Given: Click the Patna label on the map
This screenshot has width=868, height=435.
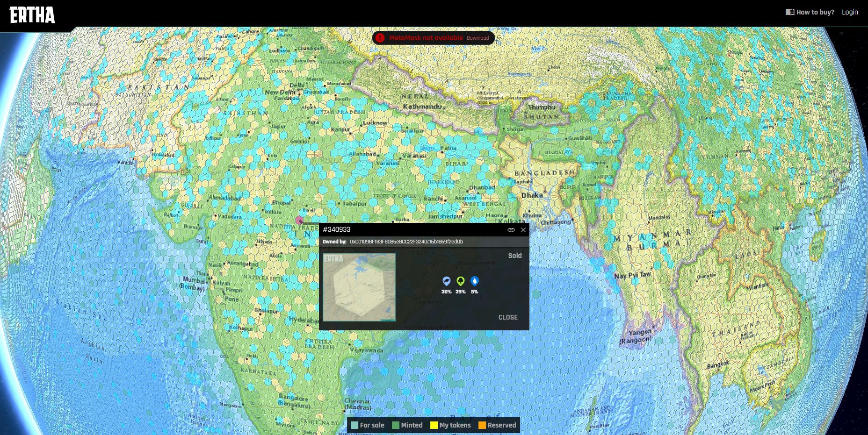Looking at the screenshot, I should tap(448, 148).
